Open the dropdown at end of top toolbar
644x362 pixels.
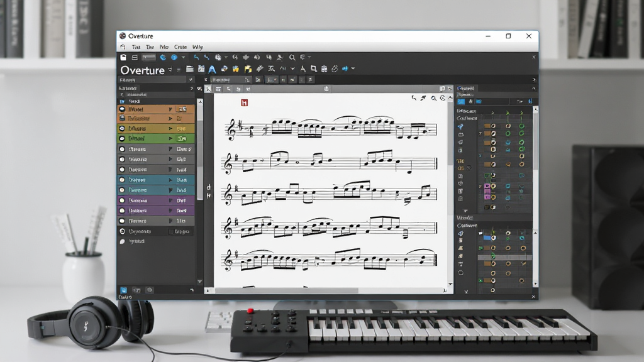(x=309, y=57)
